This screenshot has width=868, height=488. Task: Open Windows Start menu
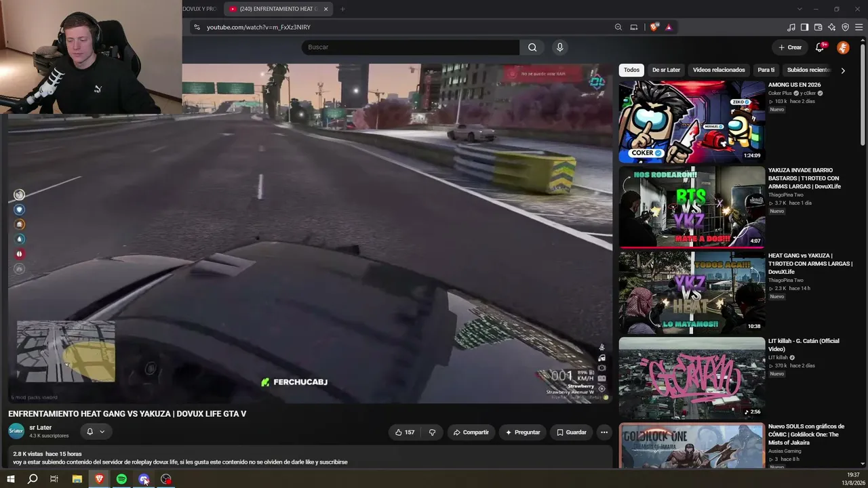click(x=10, y=479)
